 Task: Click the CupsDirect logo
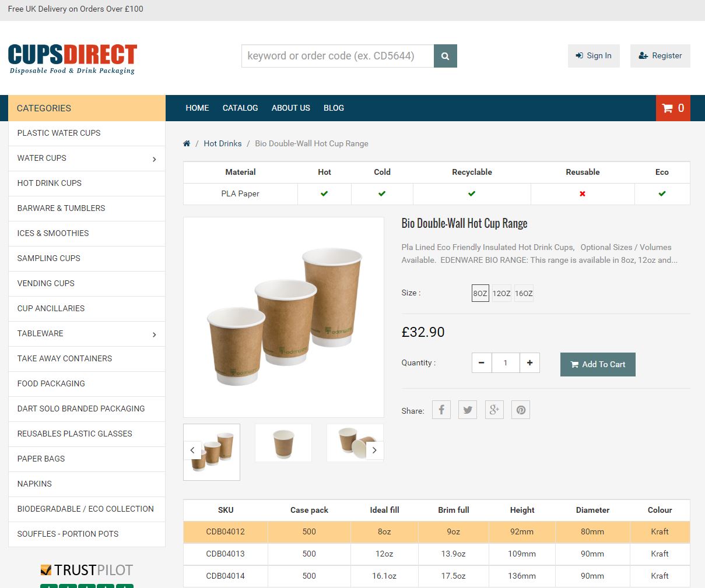(72, 59)
